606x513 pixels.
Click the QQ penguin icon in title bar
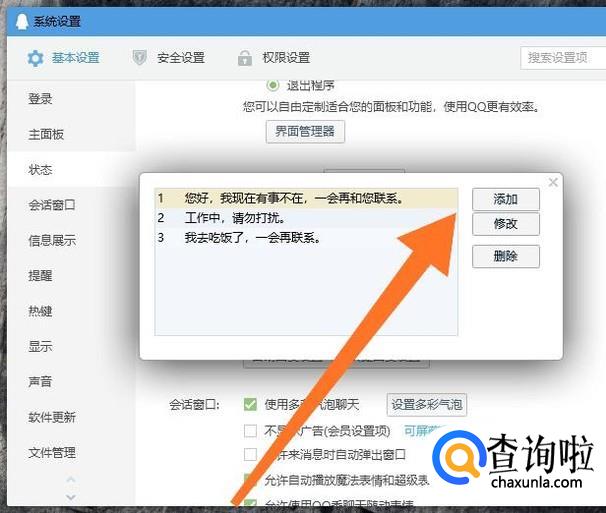coord(22,21)
